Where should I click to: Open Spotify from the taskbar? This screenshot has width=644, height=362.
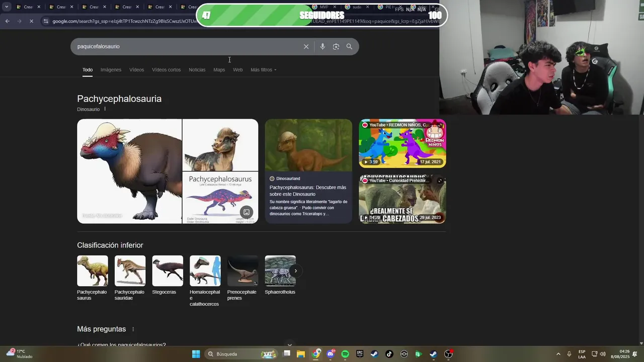point(345,354)
